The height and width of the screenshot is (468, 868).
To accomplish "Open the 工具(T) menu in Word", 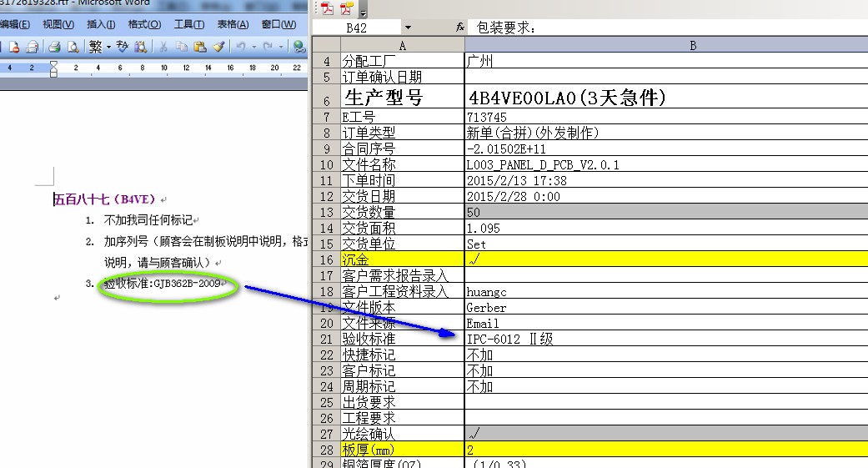I will [189, 24].
